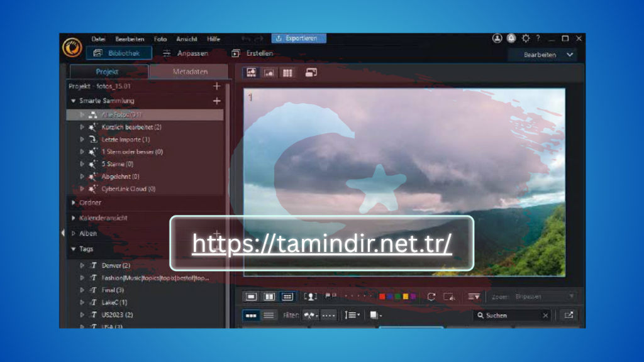The image size is (644, 362).
Task: Collapse the Tags section
Action: pos(74,249)
